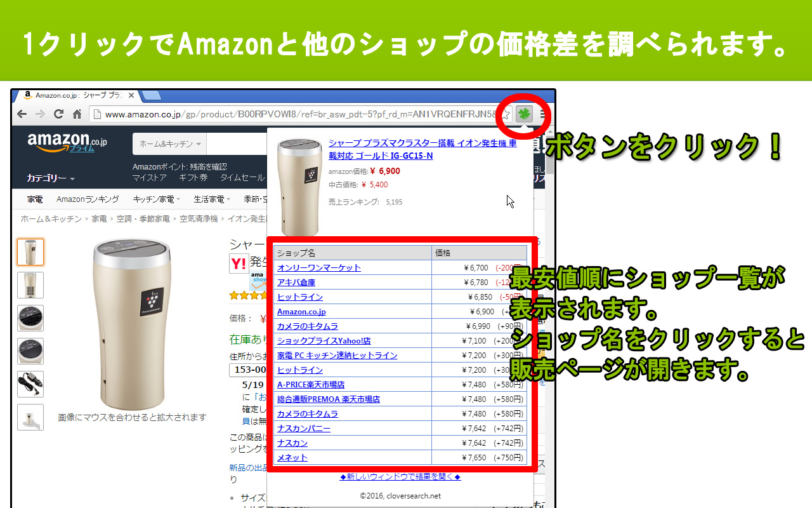
Task: Select the Amazon.co.jp browser tab
Action: [79, 95]
